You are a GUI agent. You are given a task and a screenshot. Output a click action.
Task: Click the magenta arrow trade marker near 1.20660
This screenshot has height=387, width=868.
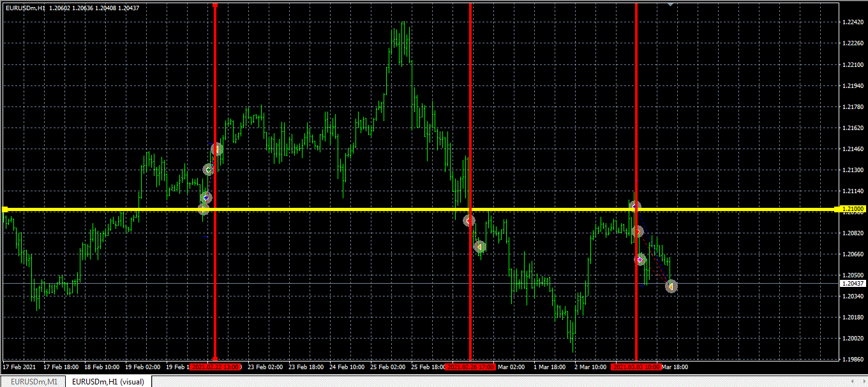pyautogui.click(x=640, y=259)
